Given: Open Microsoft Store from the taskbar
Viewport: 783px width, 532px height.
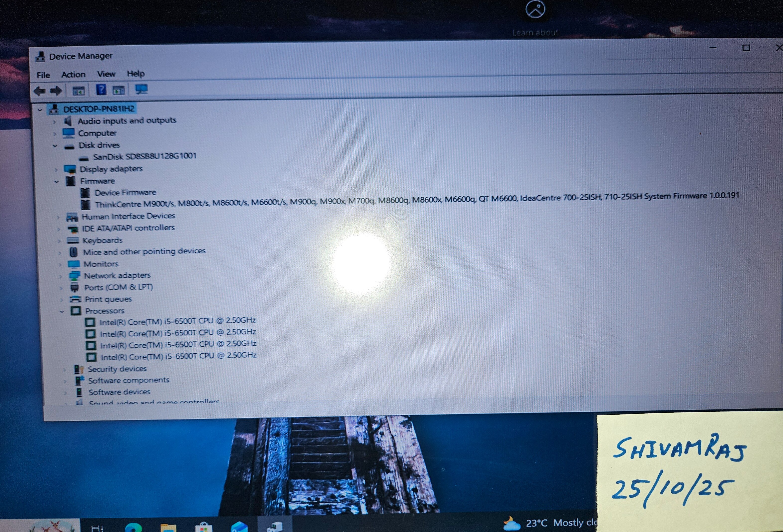Looking at the screenshot, I should [x=204, y=527].
